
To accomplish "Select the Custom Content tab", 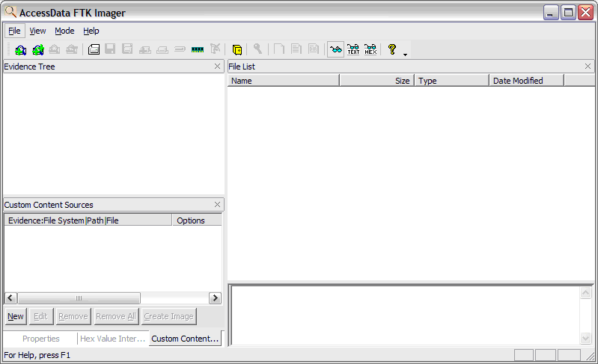I will (x=185, y=339).
